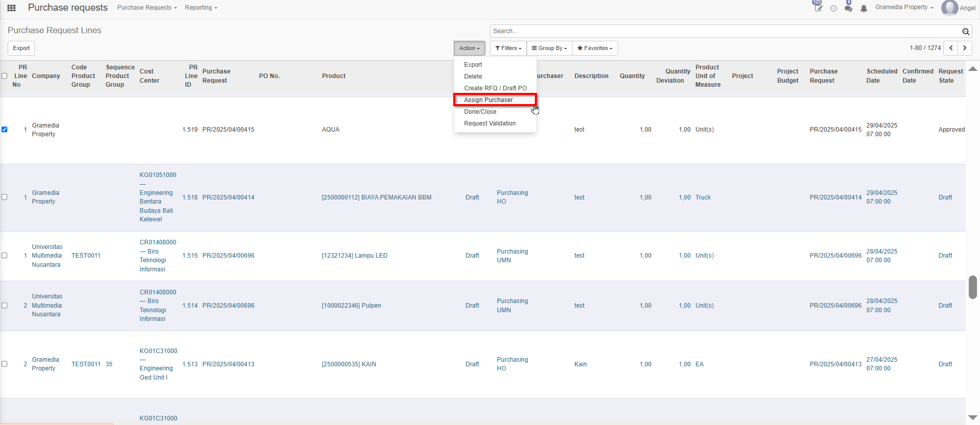Check the Lampu LED row checkbox
Image resolution: width=980 pixels, height=425 pixels.
click(x=5, y=256)
